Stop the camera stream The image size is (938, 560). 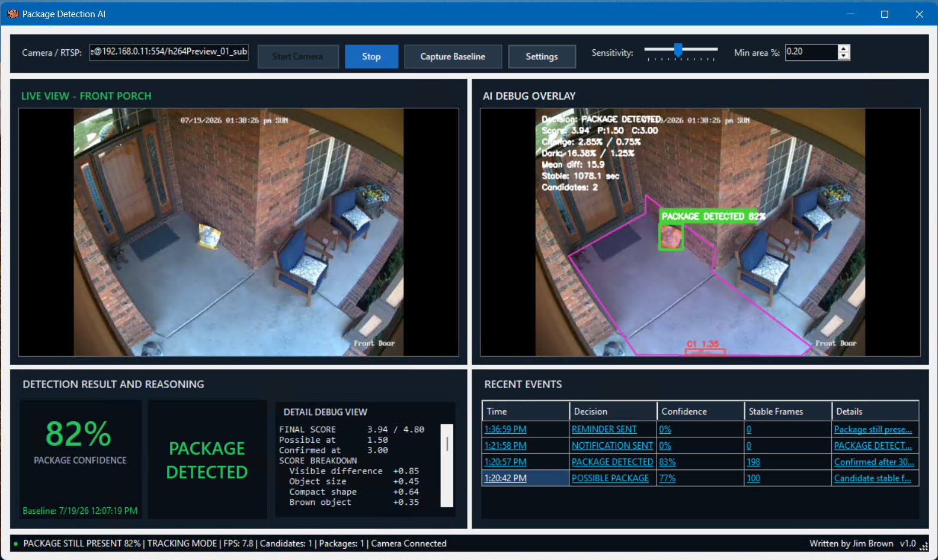click(372, 56)
